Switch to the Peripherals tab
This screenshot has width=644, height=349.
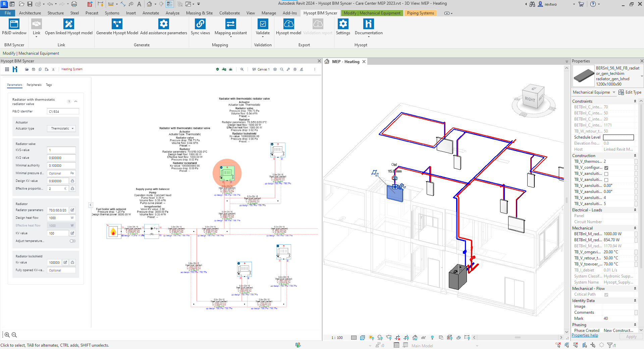[x=34, y=85]
